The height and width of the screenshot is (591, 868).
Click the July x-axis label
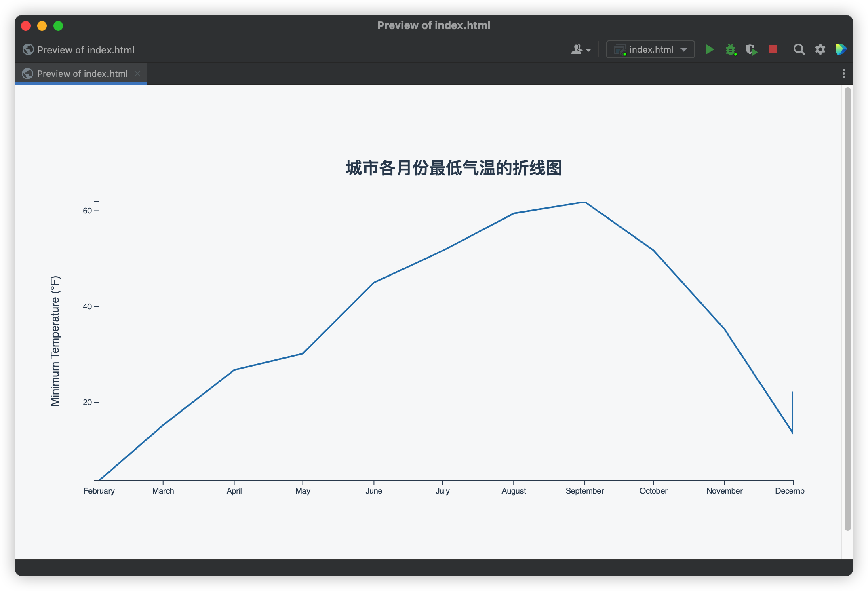(442, 491)
